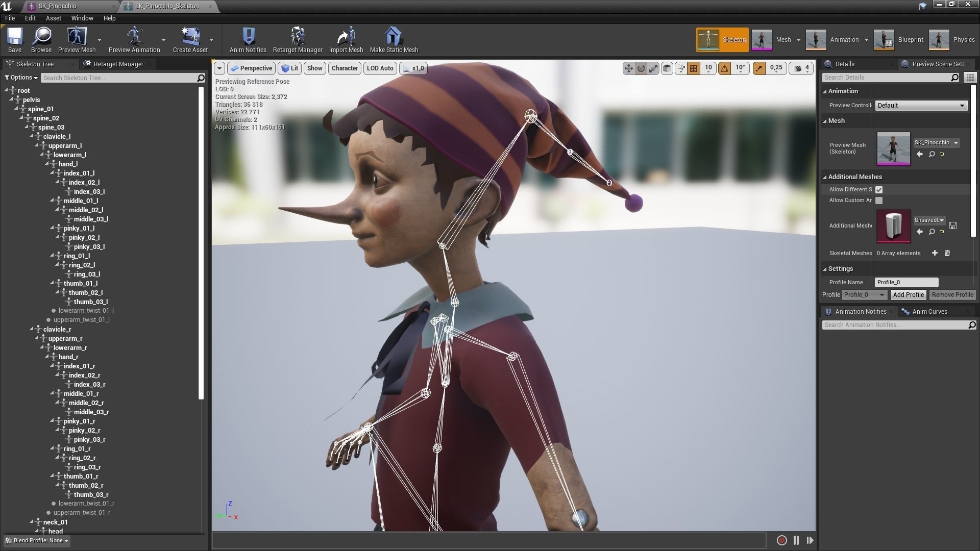Reset Preview Mesh to default value

942,154
